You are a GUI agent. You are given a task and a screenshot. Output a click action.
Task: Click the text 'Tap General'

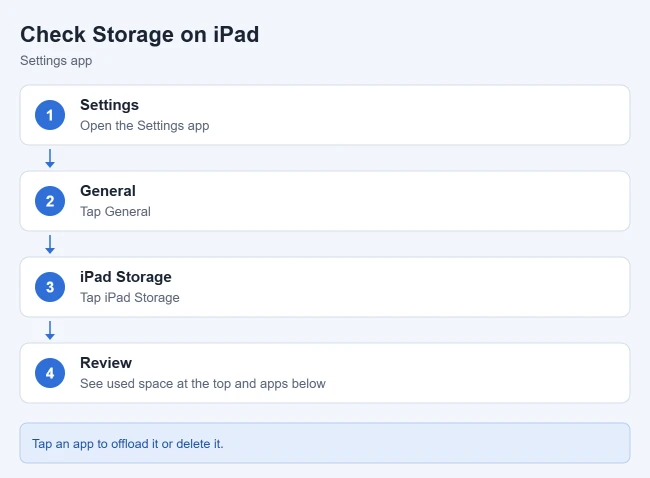(115, 211)
